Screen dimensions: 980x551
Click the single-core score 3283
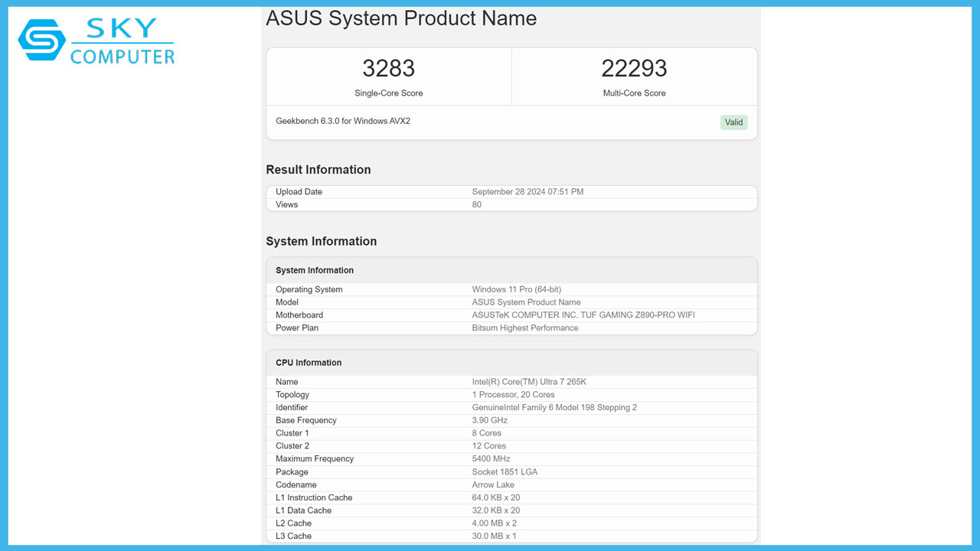click(389, 68)
